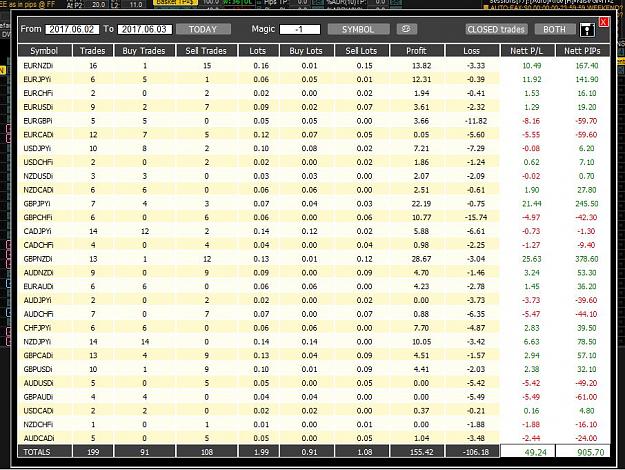Select the USDCADi symbol row
The image size is (625, 470).
point(314,411)
